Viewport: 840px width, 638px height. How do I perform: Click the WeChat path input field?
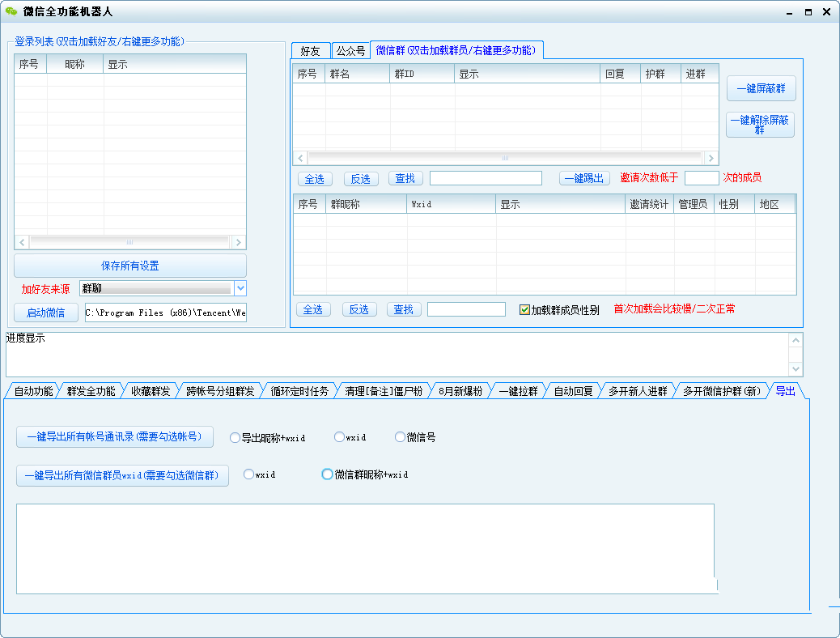[166, 313]
